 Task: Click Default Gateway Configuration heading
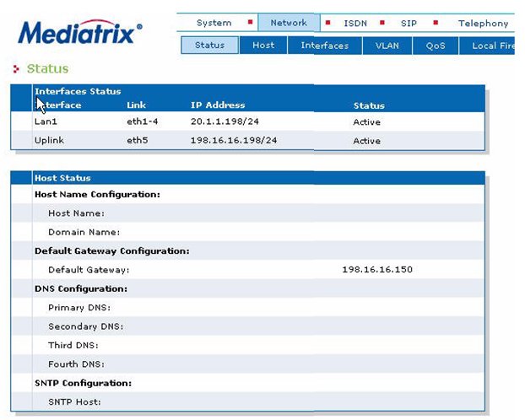[111, 251]
